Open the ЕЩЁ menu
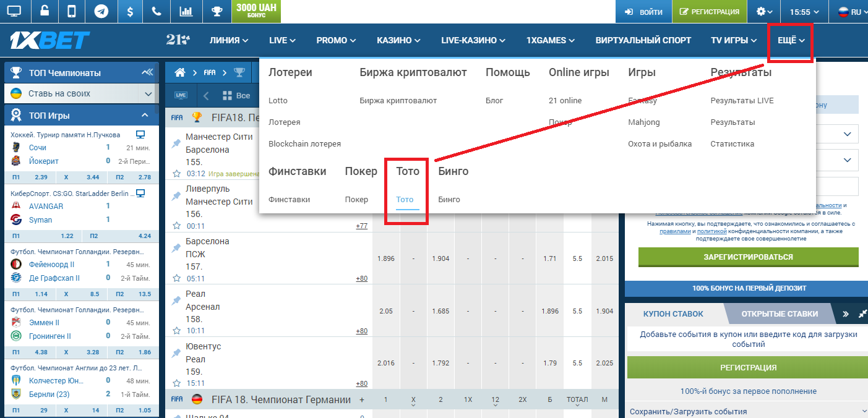This screenshot has height=418, width=868. [x=791, y=40]
